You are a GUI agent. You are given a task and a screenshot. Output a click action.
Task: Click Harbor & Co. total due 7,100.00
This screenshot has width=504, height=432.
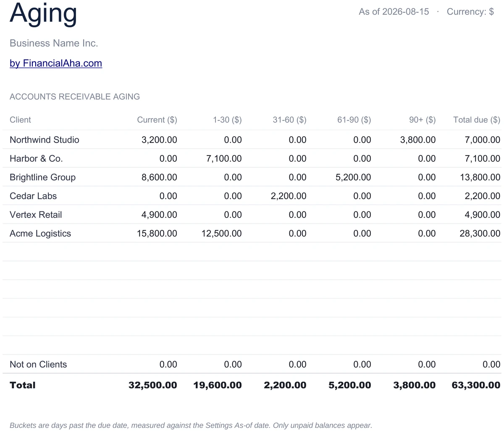pos(483,159)
